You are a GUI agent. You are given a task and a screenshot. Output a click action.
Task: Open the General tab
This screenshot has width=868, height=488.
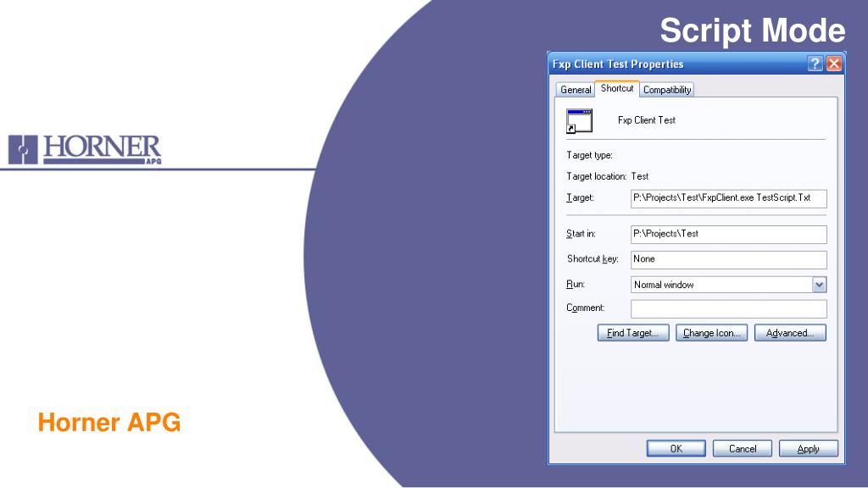tap(576, 90)
